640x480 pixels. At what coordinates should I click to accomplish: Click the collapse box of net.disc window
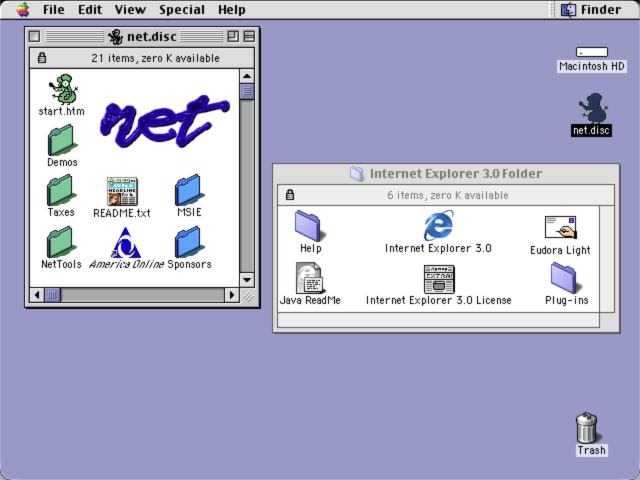pyautogui.click(x=249, y=36)
